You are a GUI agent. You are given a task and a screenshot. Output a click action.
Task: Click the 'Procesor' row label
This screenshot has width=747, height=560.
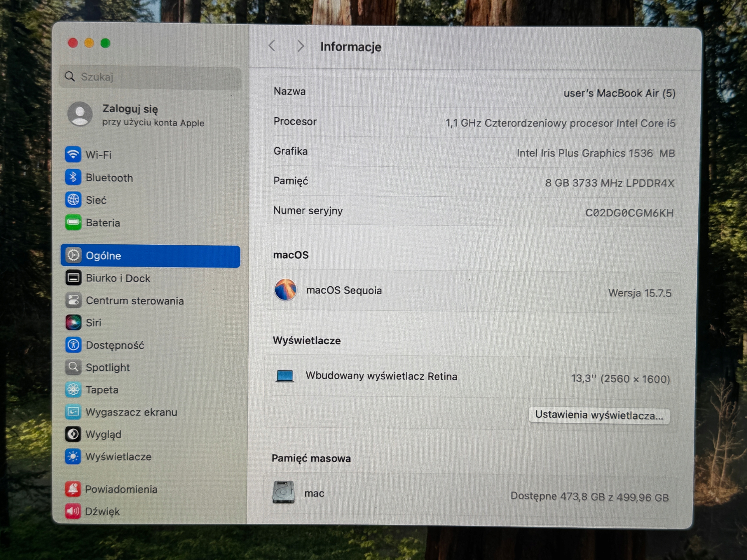click(295, 121)
